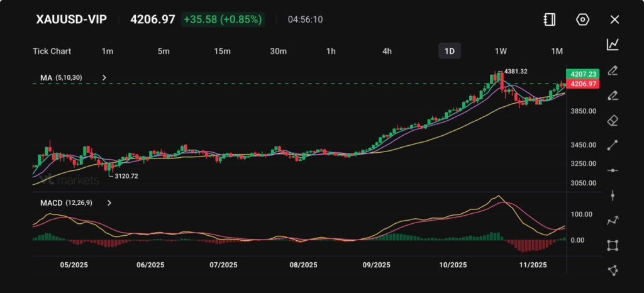The height and width of the screenshot is (293, 644).
Task: Switch to 1W timeframe
Action: click(x=501, y=51)
